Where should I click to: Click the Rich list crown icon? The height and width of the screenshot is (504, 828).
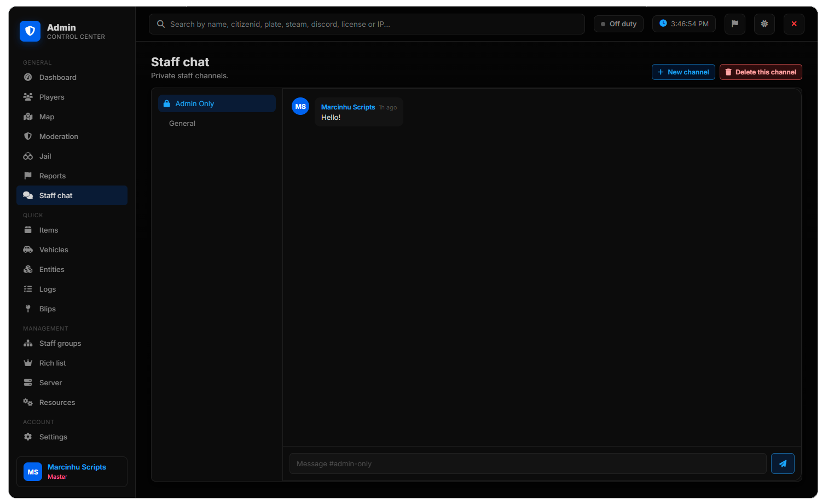28,363
